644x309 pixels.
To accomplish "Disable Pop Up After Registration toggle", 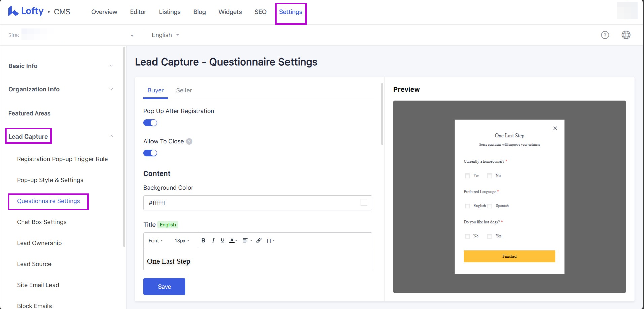I will [150, 123].
